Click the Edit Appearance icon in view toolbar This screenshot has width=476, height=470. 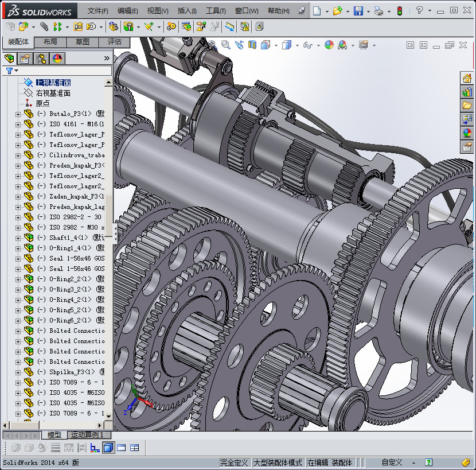(329, 45)
